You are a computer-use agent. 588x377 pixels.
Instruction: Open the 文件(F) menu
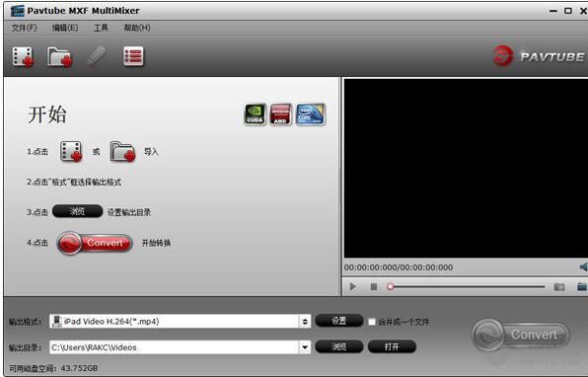24,28
